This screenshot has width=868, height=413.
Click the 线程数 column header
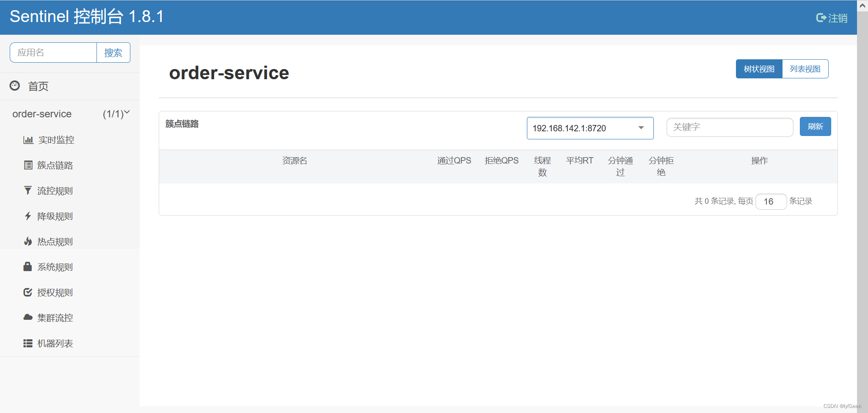(543, 166)
